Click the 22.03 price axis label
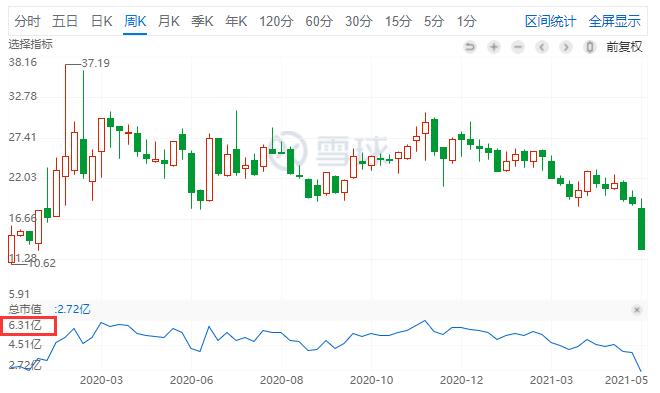Image resolution: width=660 pixels, height=393 pixels. pyautogui.click(x=23, y=177)
